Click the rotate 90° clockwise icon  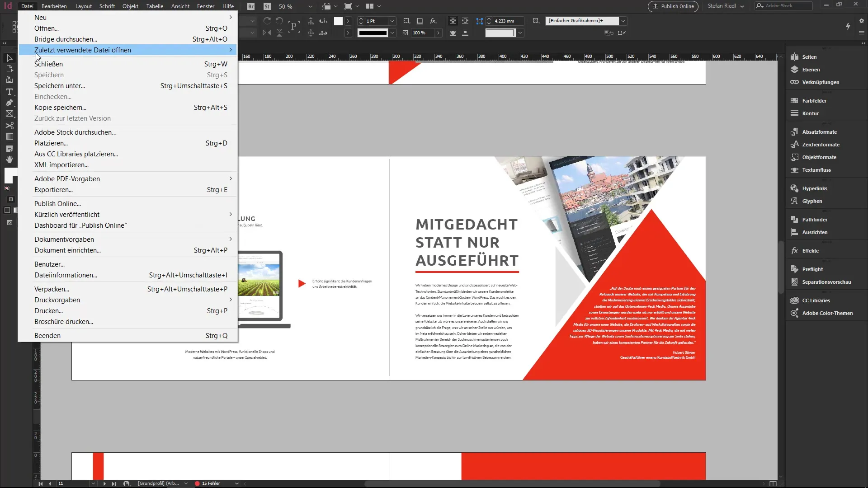267,21
